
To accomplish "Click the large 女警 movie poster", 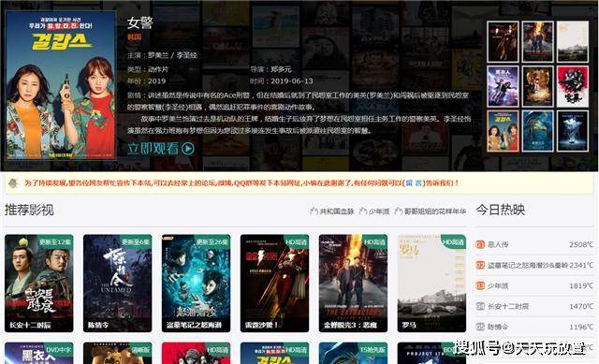I will (x=61, y=84).
